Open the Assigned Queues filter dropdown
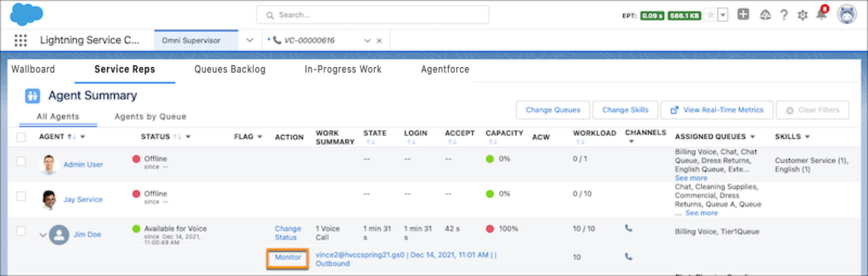This screenshot has height=276, width=868. coord(753,137)
